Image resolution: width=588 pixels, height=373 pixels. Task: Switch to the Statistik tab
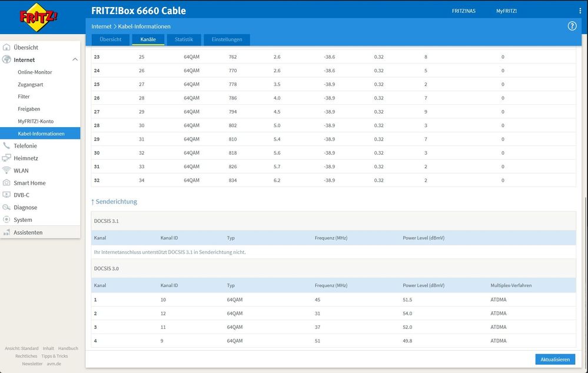tap(184, 39)
